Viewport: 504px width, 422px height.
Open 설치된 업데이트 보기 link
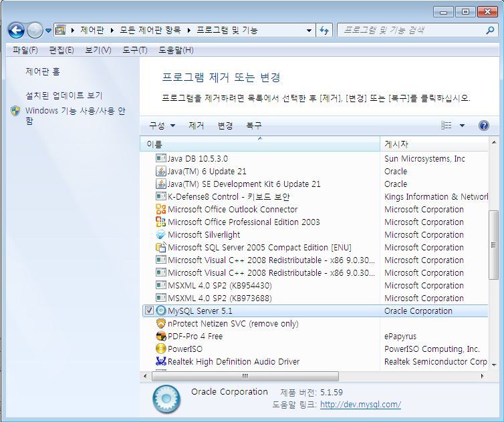point(64,95)
